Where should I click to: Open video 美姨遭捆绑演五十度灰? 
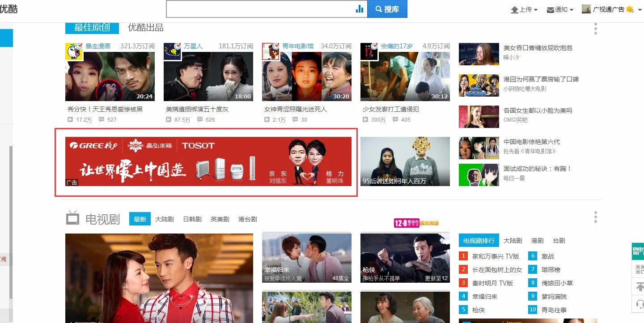pyautogui.click(x=197, y=109)
